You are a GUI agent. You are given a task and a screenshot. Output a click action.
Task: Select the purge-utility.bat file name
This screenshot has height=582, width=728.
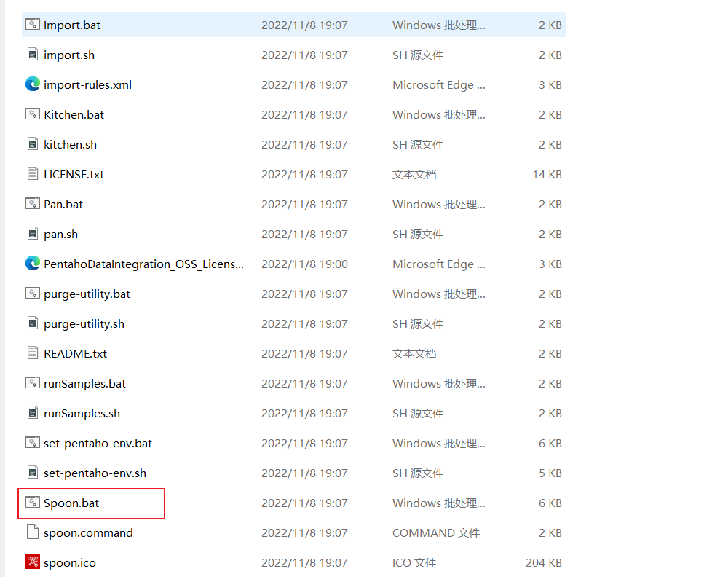87,294
